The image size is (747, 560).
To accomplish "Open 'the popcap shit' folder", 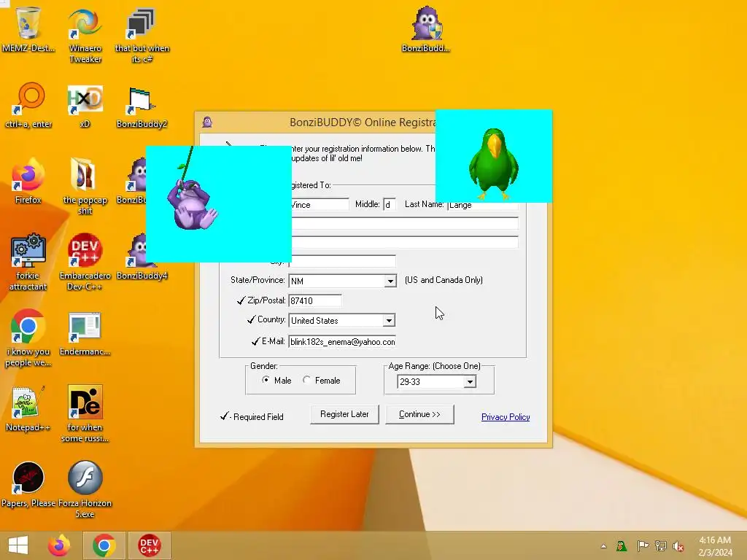I will point(85,186).
